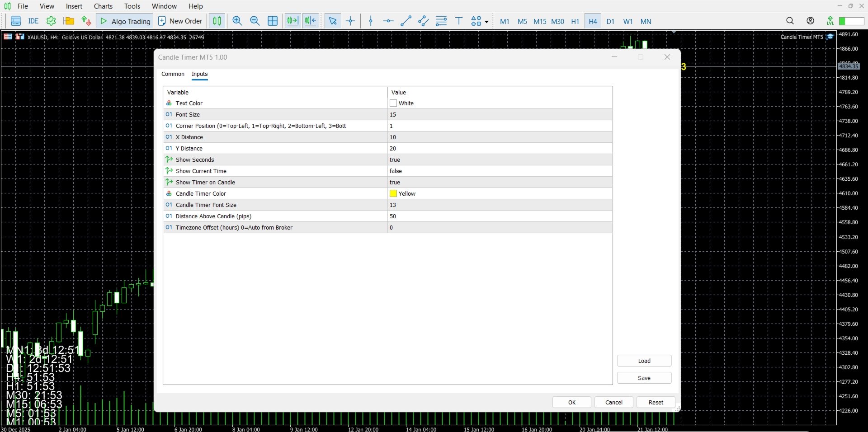Select the Fibonacci retracement tool
The width and height of the screenshot is (868, 432).
pos(441,21)
